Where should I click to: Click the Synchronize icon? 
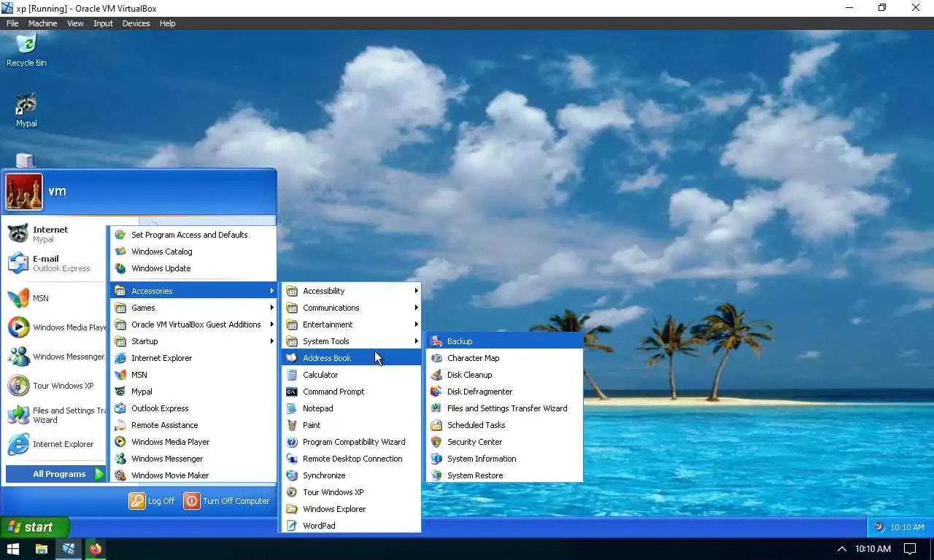point(292,475)
